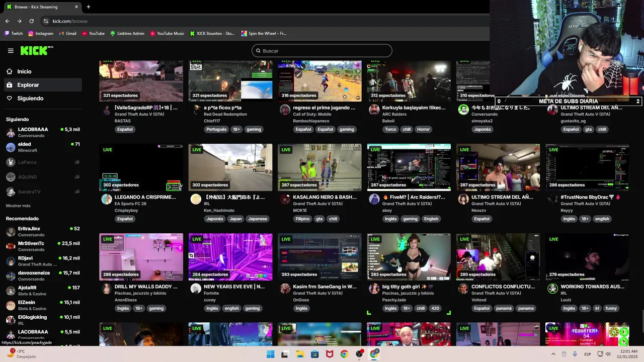This screenshot has width=644, height=362.
Task: Open EritraJinx recommended channel
Action: tap(42, 232)
